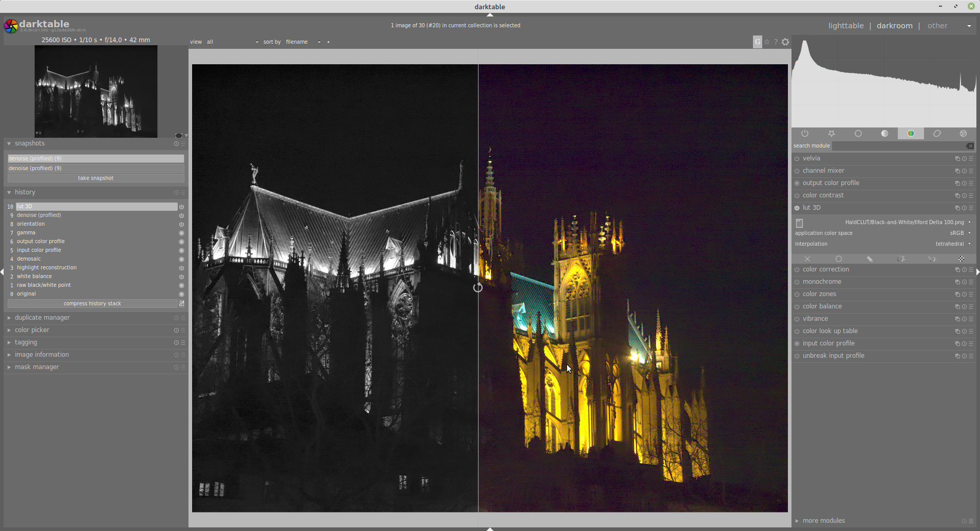
Task: Expand the color picker panel
Action: 9,331
